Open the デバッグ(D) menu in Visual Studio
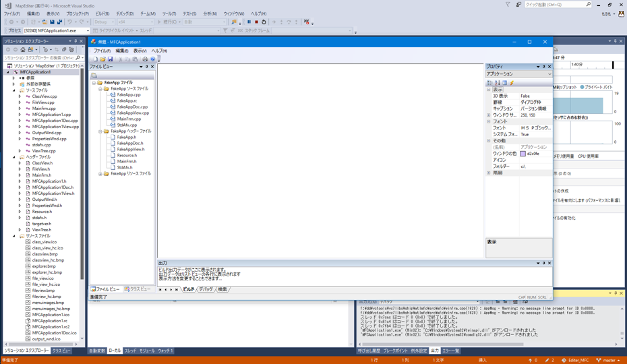The height and width of the screenshot is (364, 627). (124, 13)
